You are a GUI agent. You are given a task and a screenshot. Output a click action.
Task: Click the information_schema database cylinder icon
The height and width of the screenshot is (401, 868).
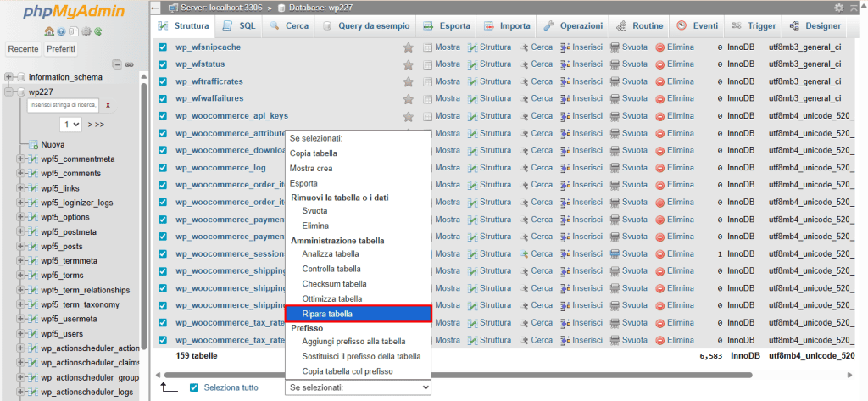point(21,77)
